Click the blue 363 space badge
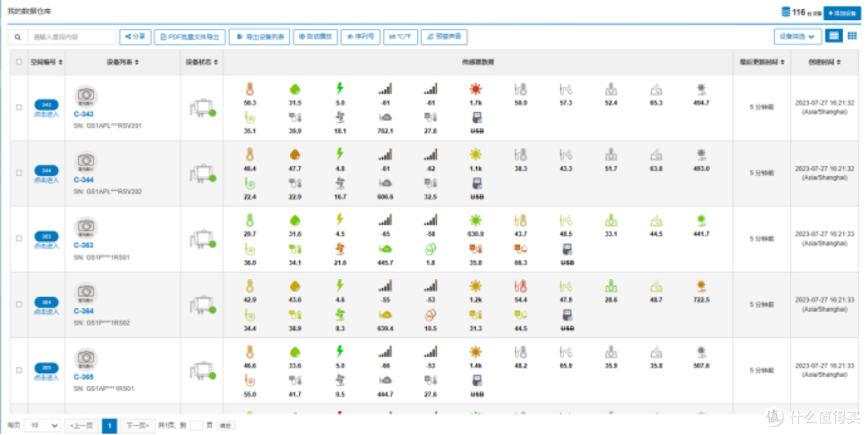The width and height of the screenshot is (868, 435). 47,236
